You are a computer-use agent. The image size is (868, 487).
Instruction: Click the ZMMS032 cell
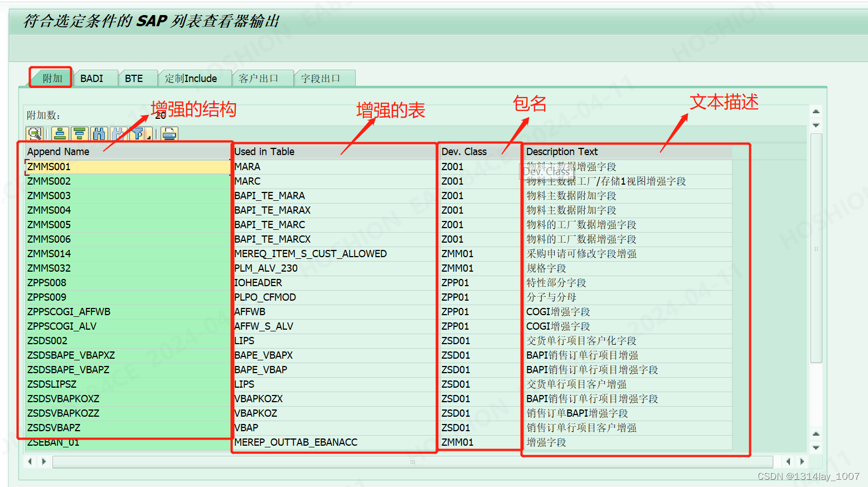(x=128, y=268)
